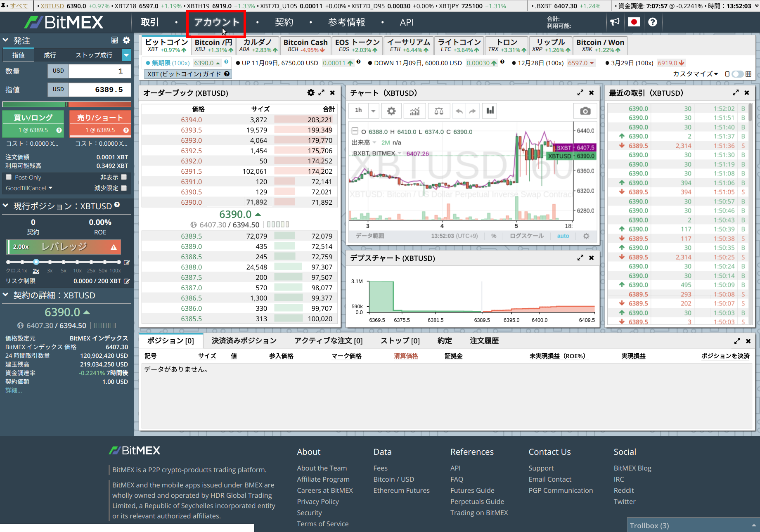The width and height of the screenshot is (760, 532).
Task: Click the Japan flag language icon
Action: 634,22
